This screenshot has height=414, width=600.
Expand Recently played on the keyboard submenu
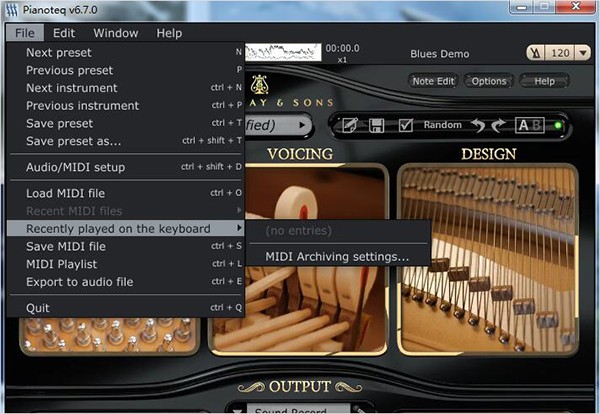pyautogui.click(x=126, y=228)
